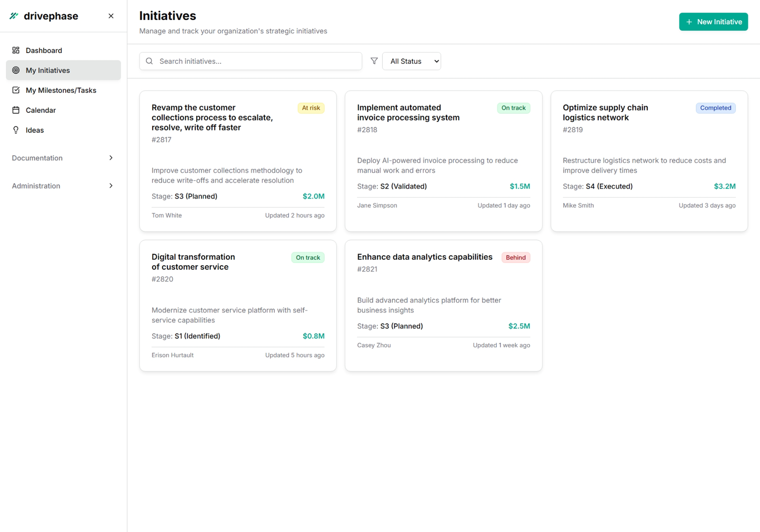This screenshot has width=760, height=532.
Task: Click the Milestones/Tasks checkbox icon
Action: (x=15, y=90)
